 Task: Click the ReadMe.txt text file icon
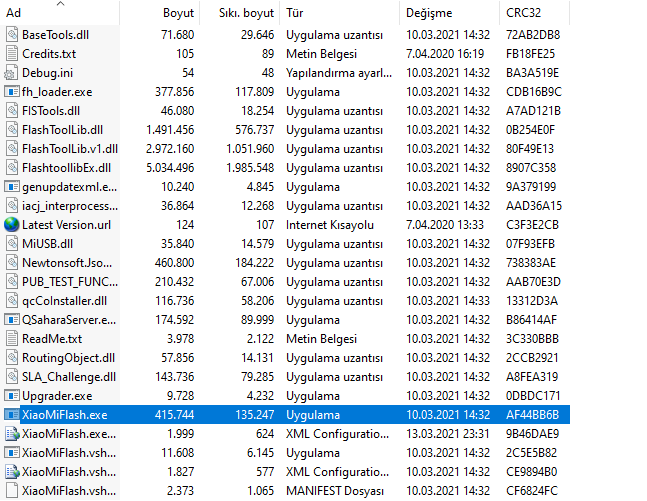point(12,338)
